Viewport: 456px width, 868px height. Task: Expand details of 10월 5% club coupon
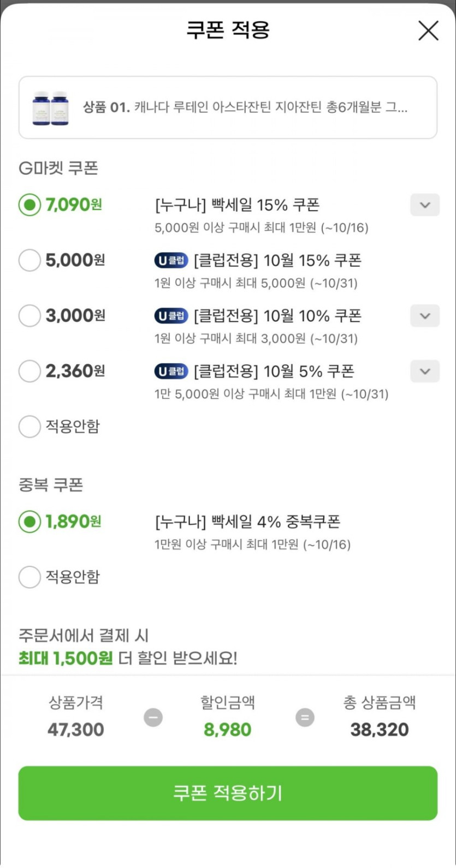425,372
